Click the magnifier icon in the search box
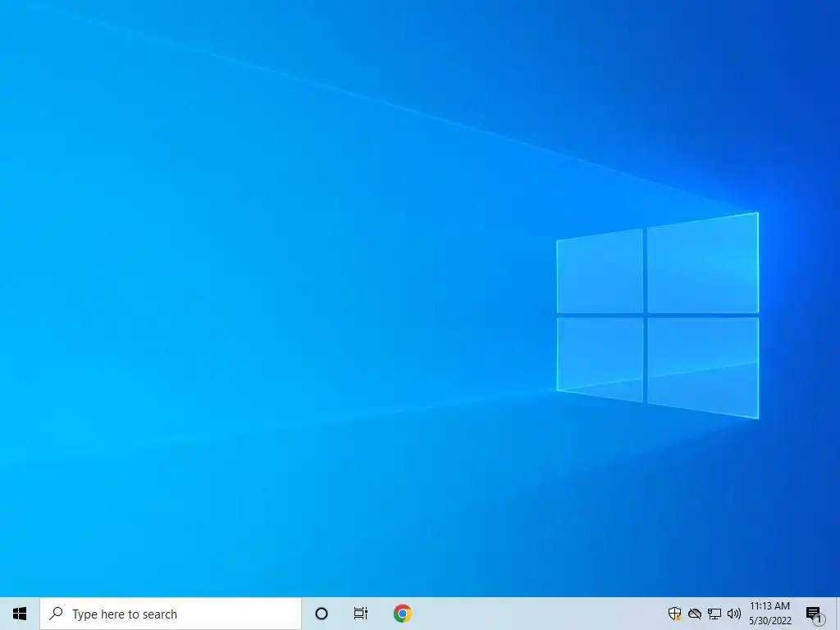 coord(57,614)
